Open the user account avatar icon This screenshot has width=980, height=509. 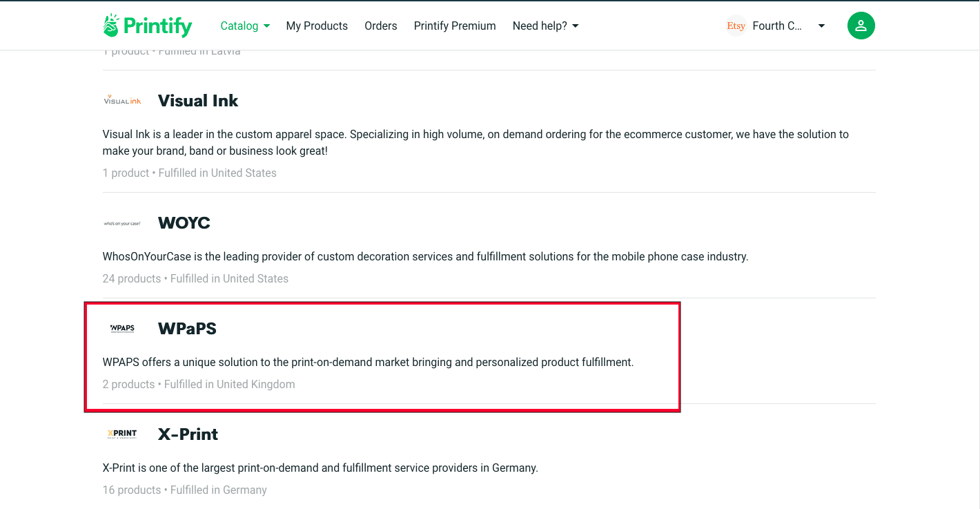pos(861,26)
